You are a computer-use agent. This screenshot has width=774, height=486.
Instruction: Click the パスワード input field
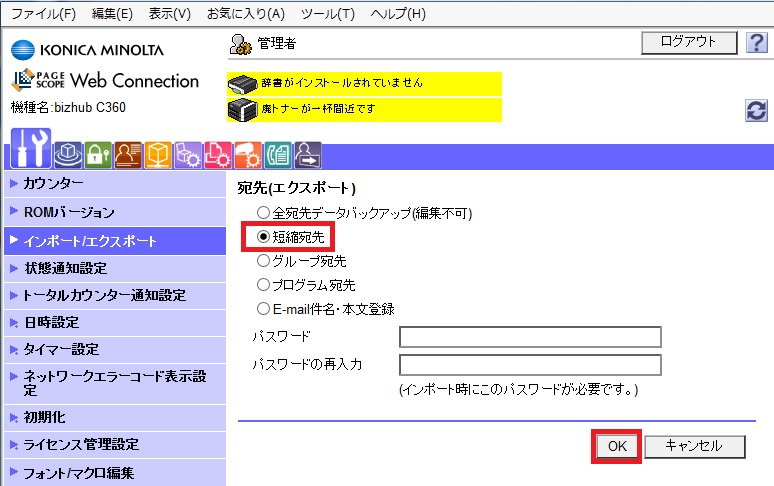coord(530,337)
